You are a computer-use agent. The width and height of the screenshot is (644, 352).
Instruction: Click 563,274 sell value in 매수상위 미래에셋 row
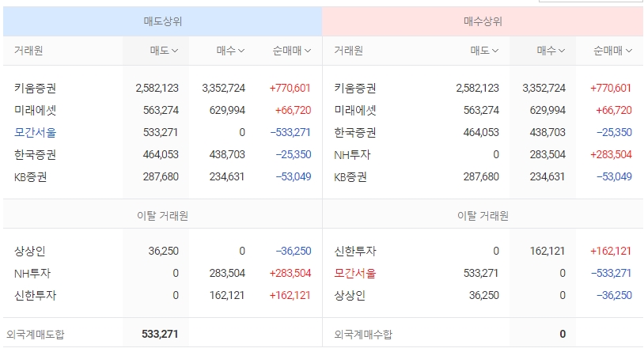481,110
